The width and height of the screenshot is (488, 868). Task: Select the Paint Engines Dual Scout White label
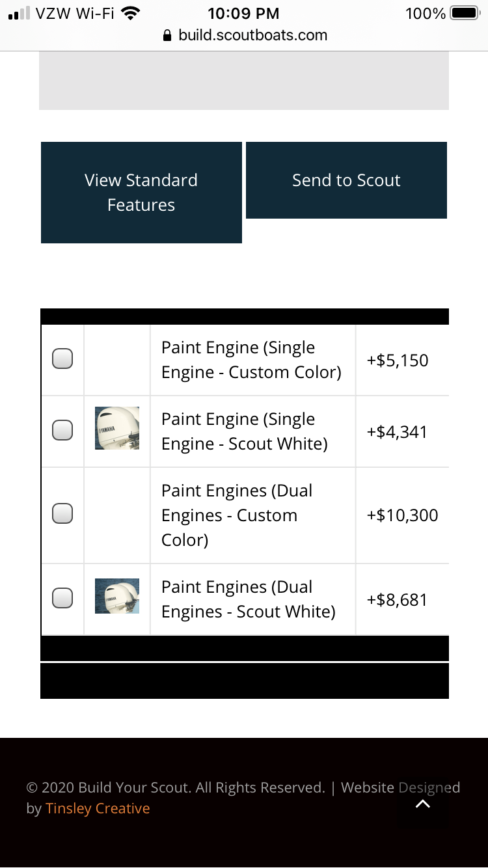(249, 599)
